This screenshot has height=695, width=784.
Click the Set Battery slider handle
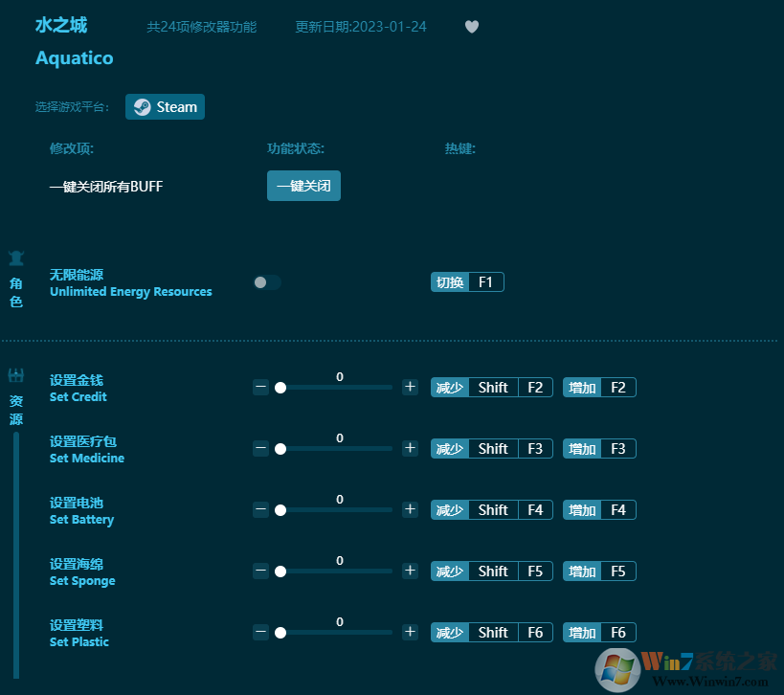(280, 510)
